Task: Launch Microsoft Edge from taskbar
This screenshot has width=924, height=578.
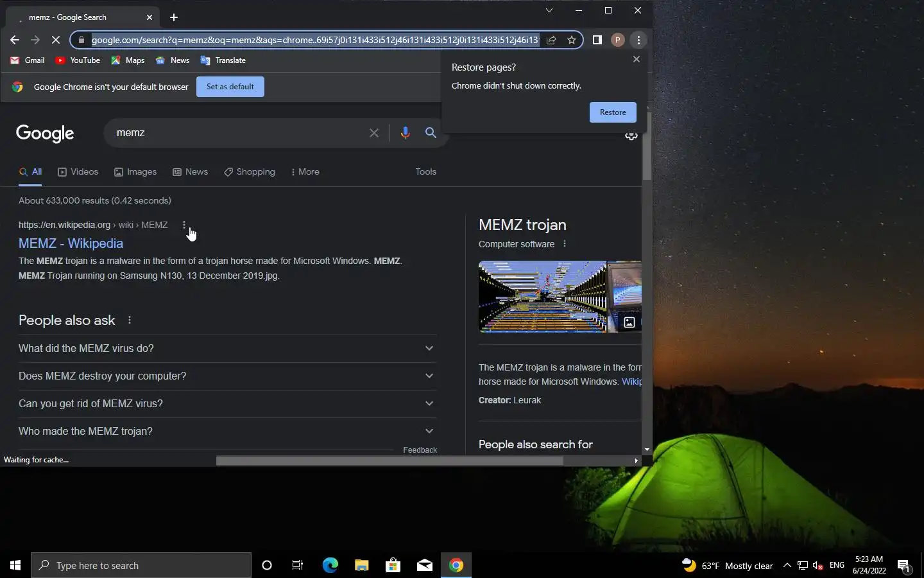Action: [x=330, y=565]
